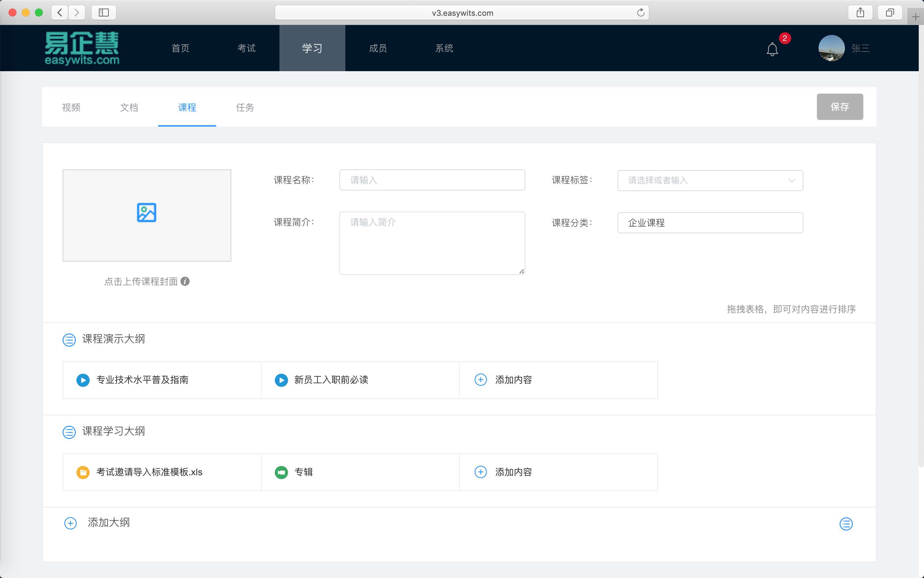
Task: Click the info icon beside 点击上传课程封面
Action: 185,281
